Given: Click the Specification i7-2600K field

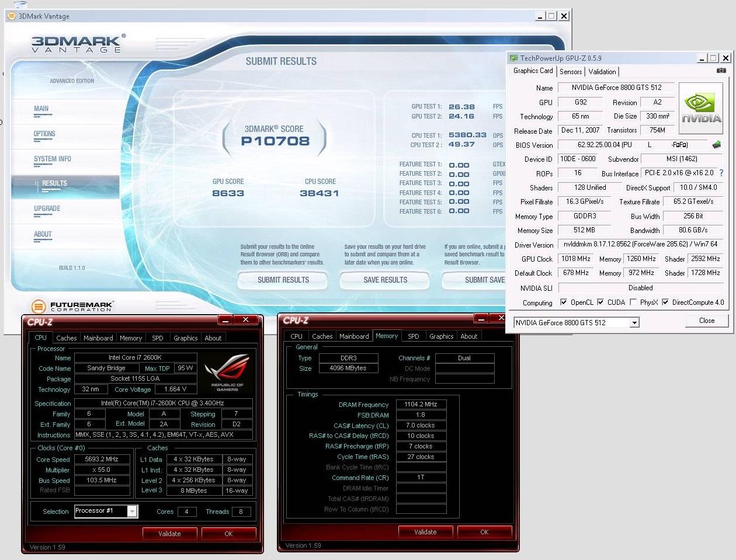Looking at the screenshot, I should [x=163, y=403].
